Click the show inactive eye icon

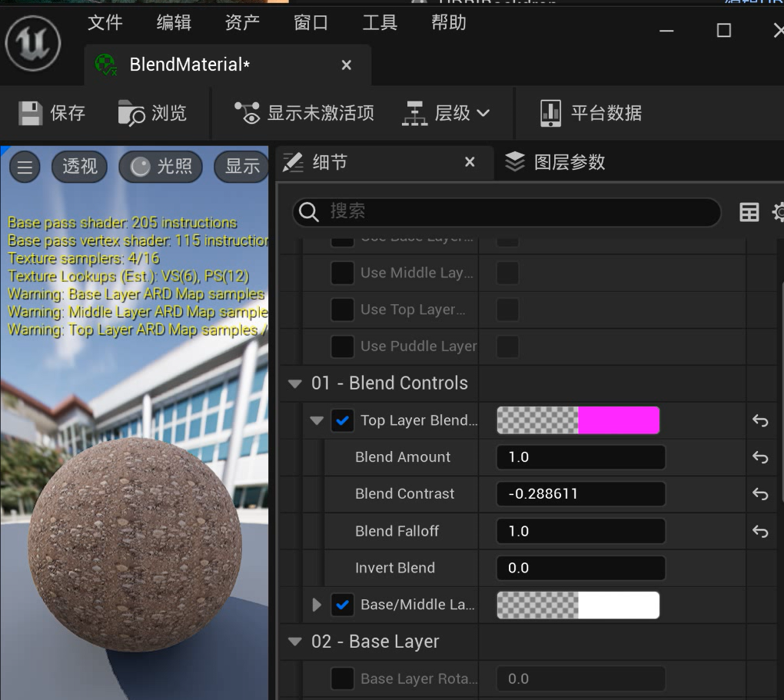247,113
